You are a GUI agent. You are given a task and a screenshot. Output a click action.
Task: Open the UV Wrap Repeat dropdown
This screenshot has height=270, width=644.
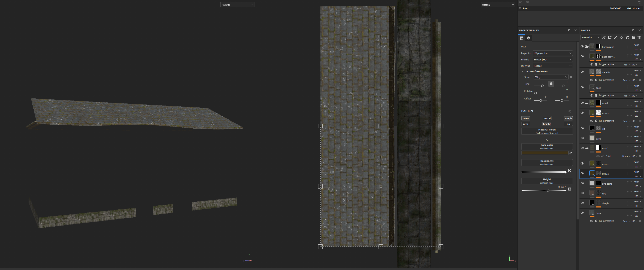pyautogui.click(x=552, y=66)
